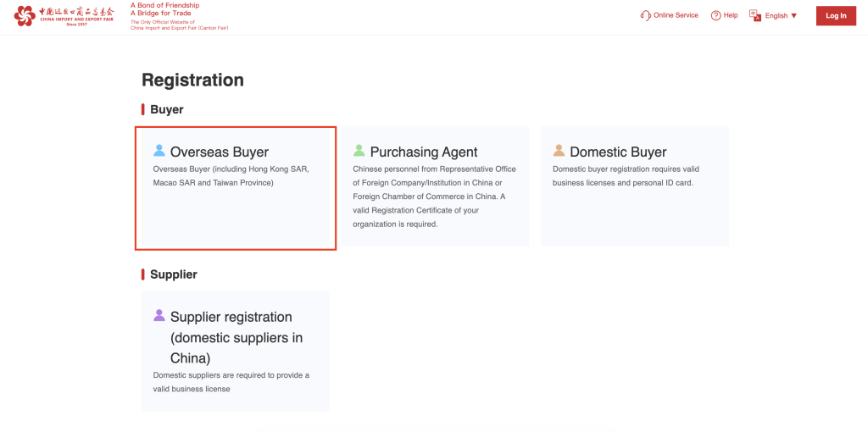Viewport: 868px width, 432px height.
Task: Open the Online Service link
Action: click(x=676, y=15)
